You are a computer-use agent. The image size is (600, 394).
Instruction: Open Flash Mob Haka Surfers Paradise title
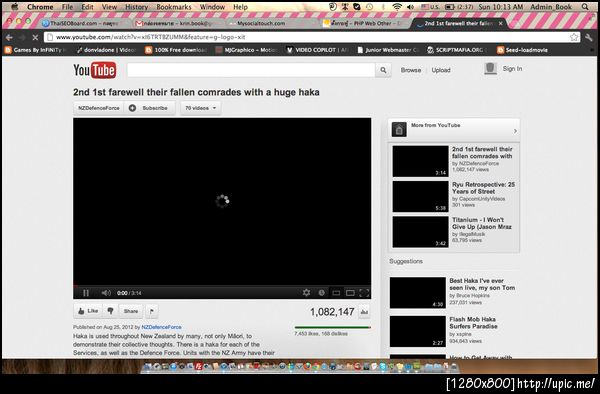coord(473,323)
